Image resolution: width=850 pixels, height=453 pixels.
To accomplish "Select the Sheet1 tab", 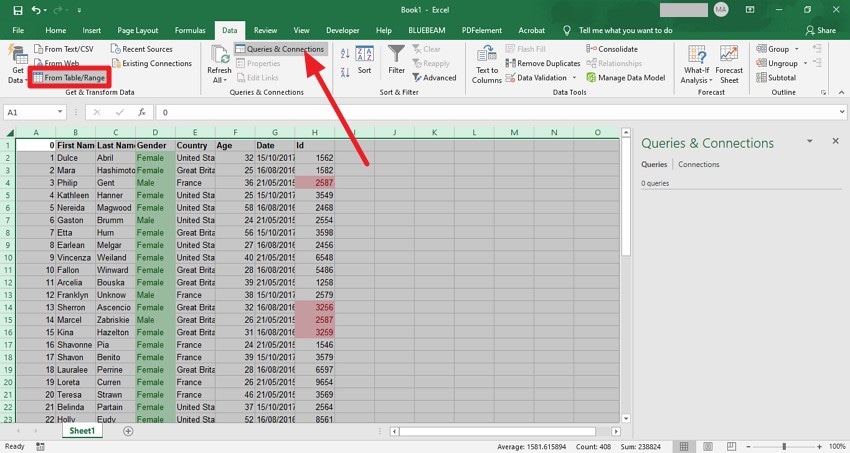I will click(x=82, y=431).
